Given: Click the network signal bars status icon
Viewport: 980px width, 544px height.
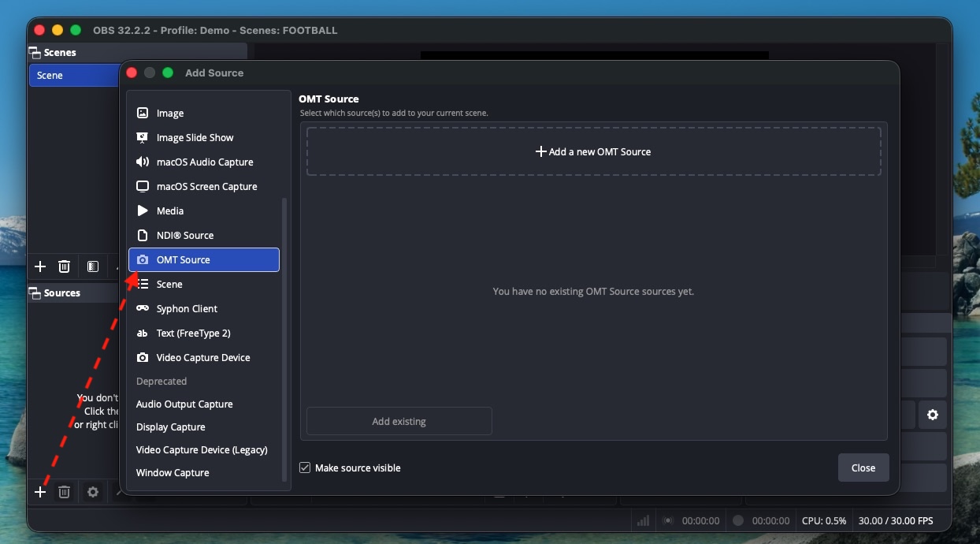Looking at the screenshot, I should [x=643, y=520].
